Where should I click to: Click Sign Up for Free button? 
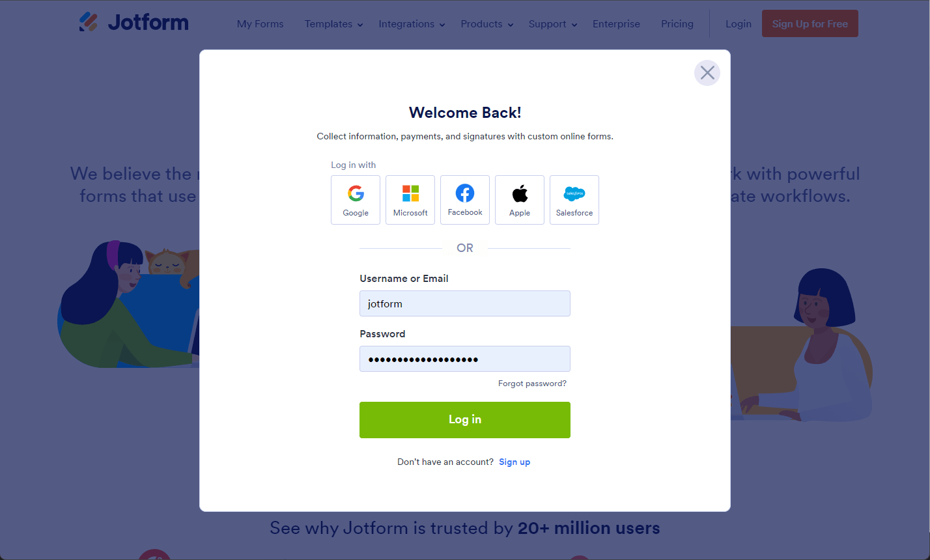(x=810, y=23)
